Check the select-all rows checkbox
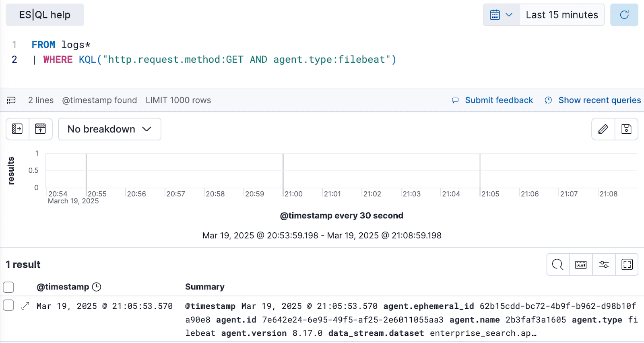 coord(8,287)
